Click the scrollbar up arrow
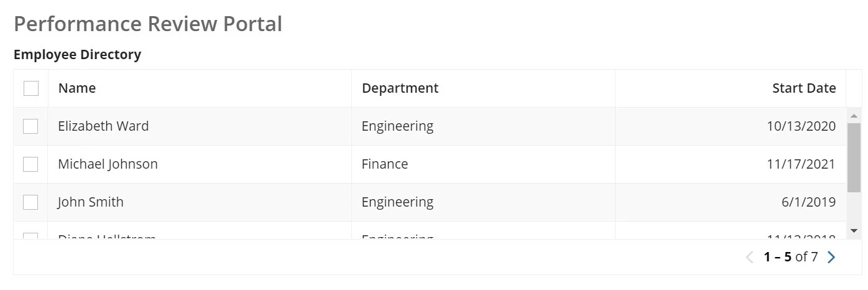Image resolution: width=868 pixels, height=290 pixels. 854,116
